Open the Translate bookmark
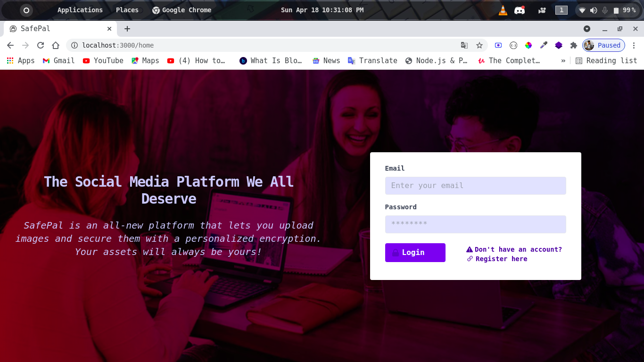The width and height of the screenshot is (644, 362). (x=372, y=60)
